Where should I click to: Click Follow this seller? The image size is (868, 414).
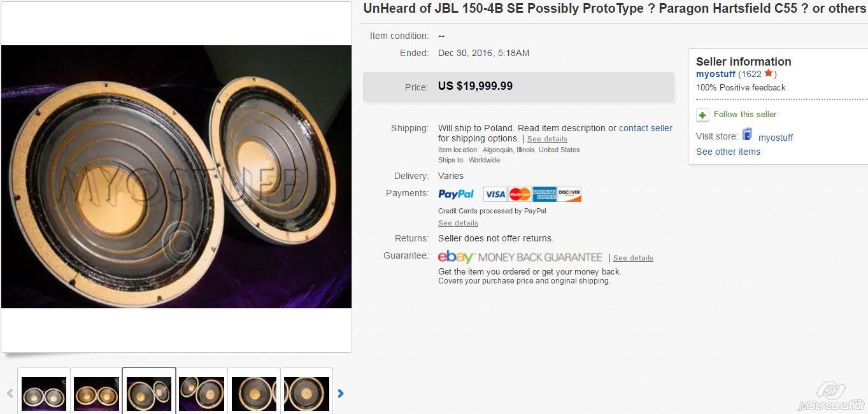pos(745,115)
